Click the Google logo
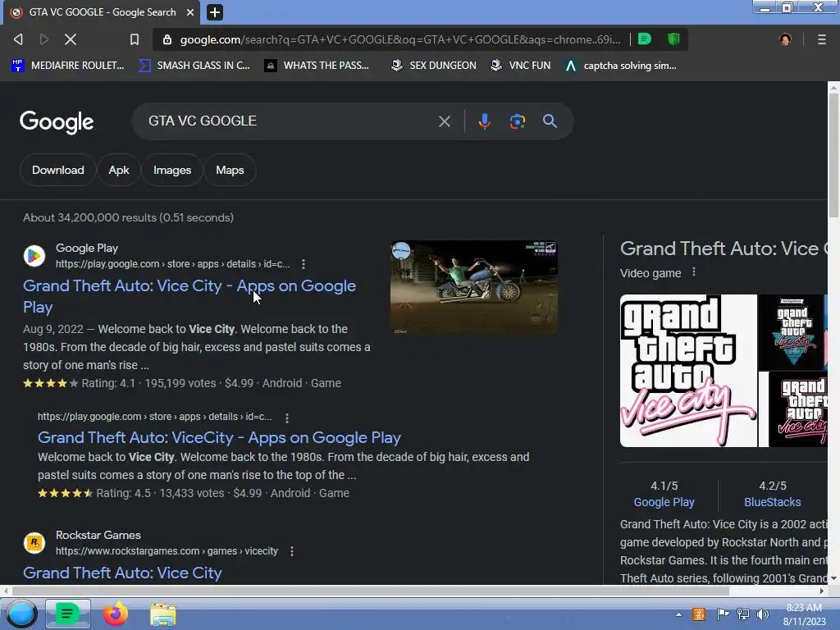The width and height of the screenshot is (840, 630). 57,122
